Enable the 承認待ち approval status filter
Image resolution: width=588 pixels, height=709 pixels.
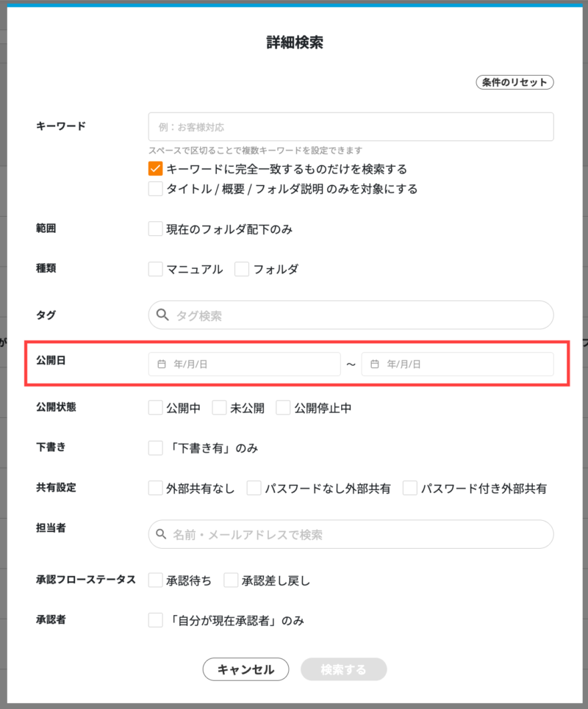[x=154, y=580]
